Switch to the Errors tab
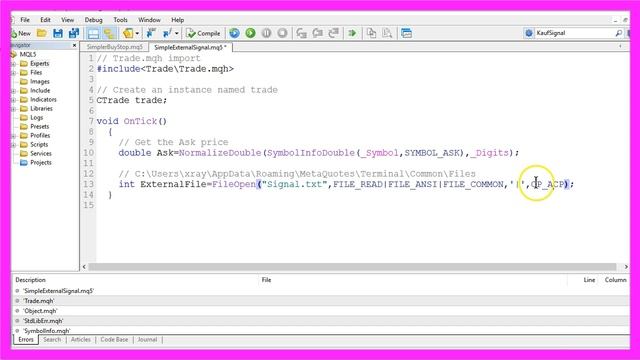Image resolution: width=640 pixels, height=360 pixels. click(26, 340)
